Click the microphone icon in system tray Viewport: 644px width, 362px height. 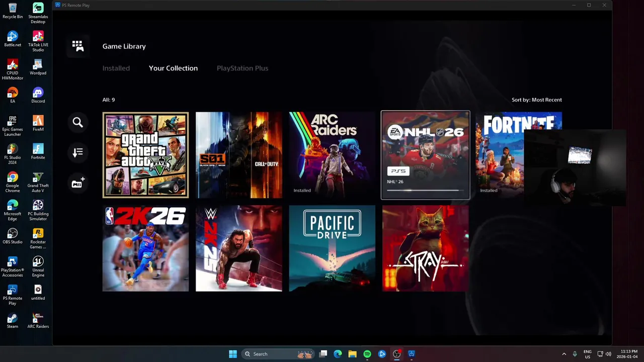point(575,354)
